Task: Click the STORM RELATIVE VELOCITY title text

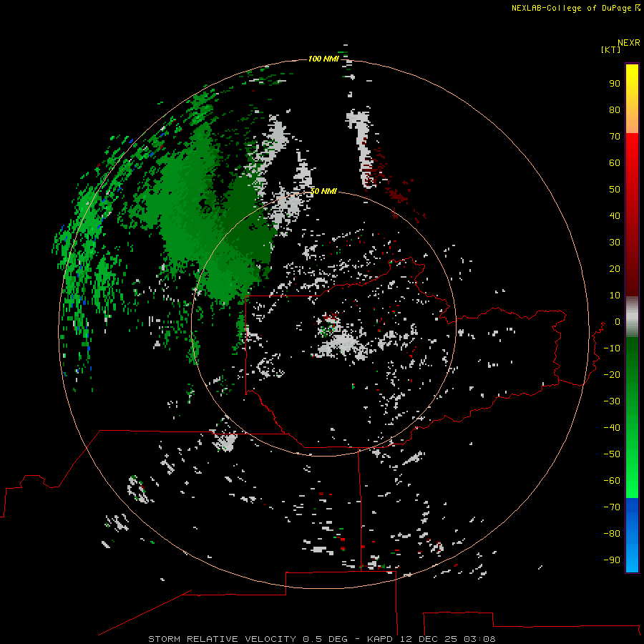Action: (223, 639)
